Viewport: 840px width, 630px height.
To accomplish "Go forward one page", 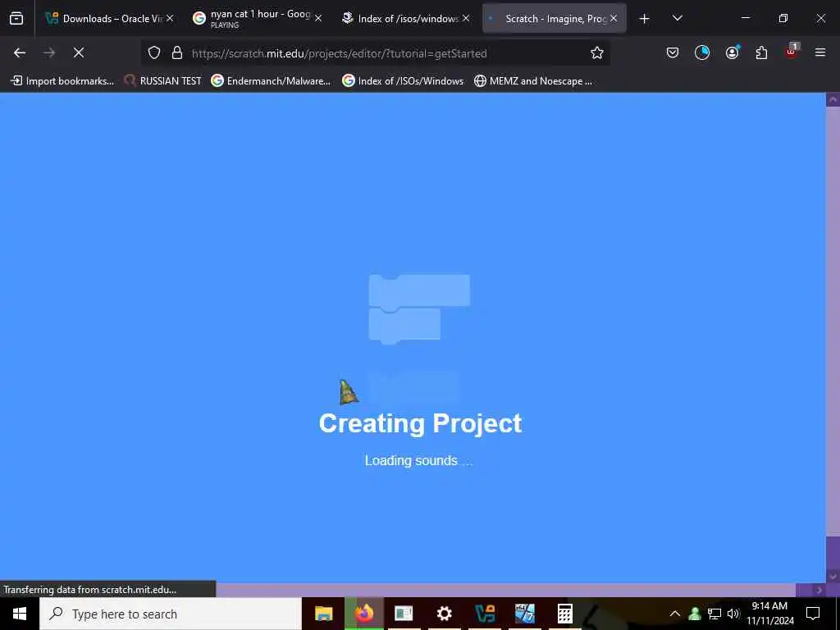I will pyautogui.click(x=49, y=52).
